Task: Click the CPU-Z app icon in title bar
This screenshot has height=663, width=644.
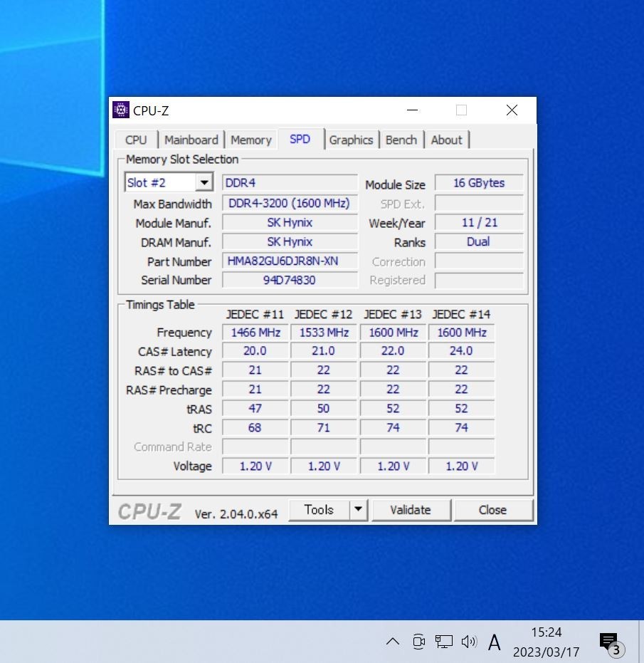Action: click(121, 110)
